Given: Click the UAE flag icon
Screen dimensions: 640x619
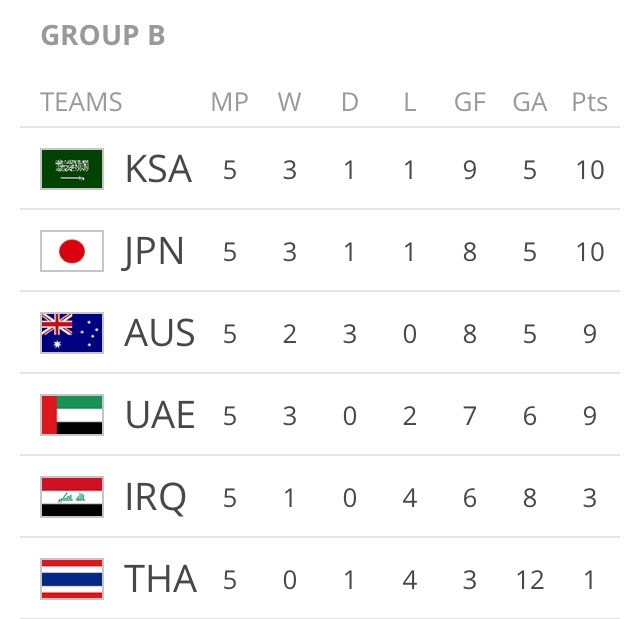Looking at the screenshot, I should [x=72, y=415].
